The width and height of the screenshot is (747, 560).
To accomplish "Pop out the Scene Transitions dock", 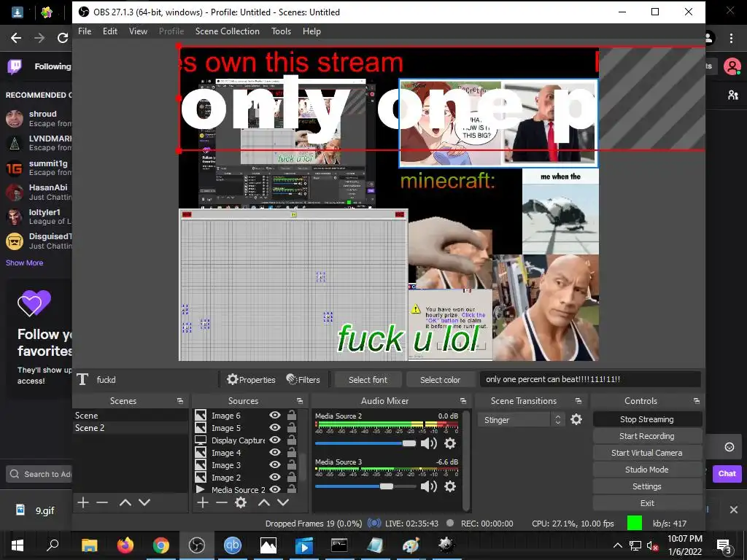I will point(578,401).
